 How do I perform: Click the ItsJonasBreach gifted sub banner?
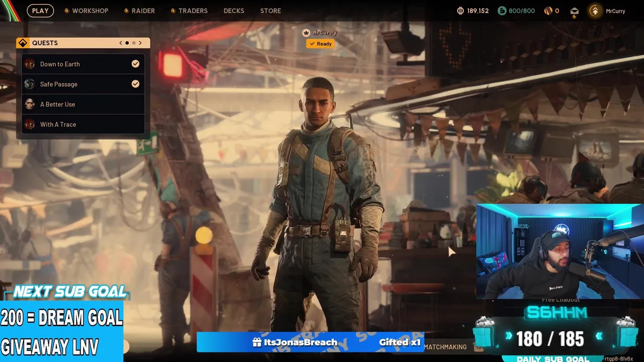pos(310,342)
